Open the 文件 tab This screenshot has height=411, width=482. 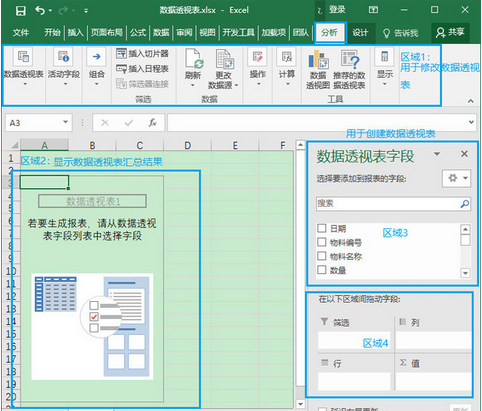[21, 32]
